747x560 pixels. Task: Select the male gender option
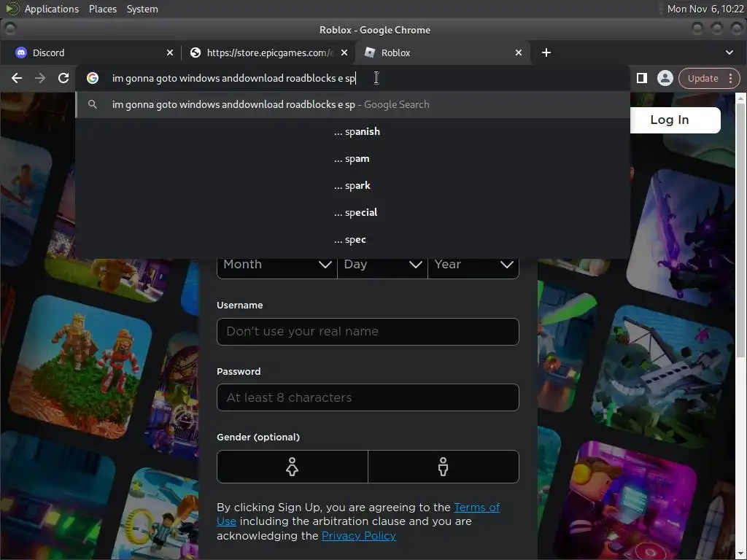click(x=443, y=467)
